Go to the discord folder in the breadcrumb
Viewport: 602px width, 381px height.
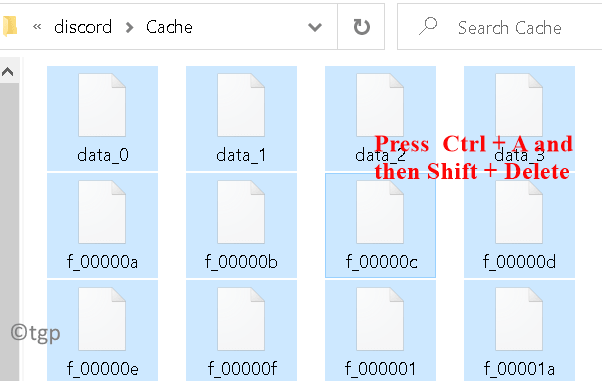pos(83,27)
